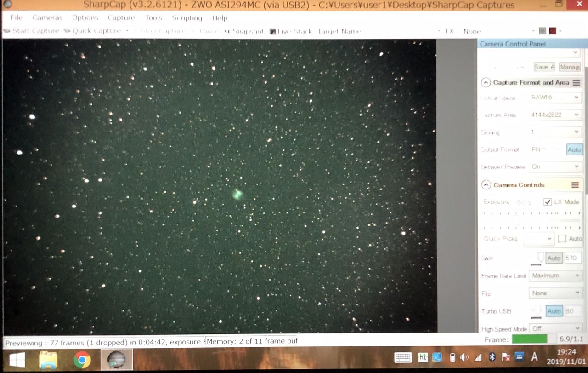Click the Action Center flag icon
This screenshot has height=373, width=588.
[x=506, y=357]
